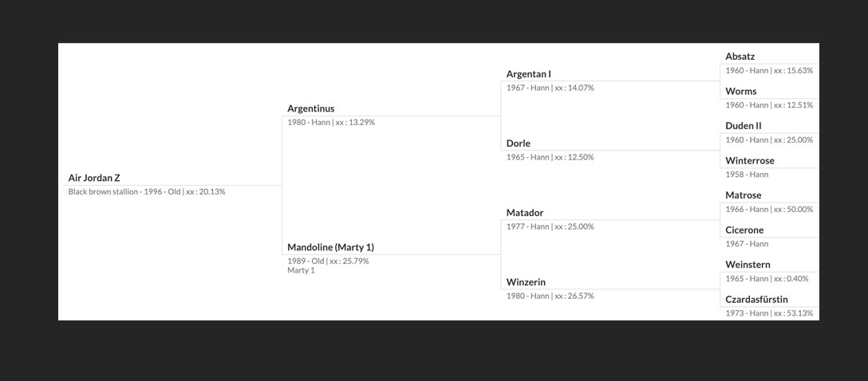This screenshot has height=381, width=868.
Task: Select Winterrose in the last generation
Action: (x=750, y=161)
